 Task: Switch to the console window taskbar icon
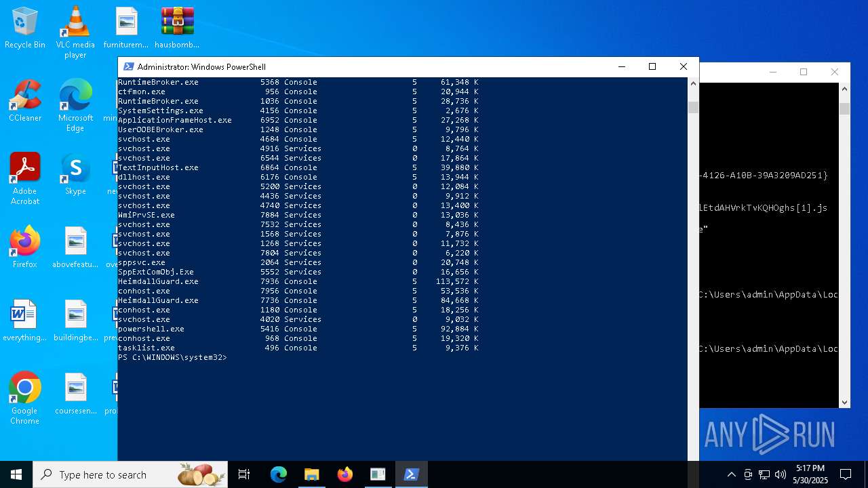click(378, 474)
